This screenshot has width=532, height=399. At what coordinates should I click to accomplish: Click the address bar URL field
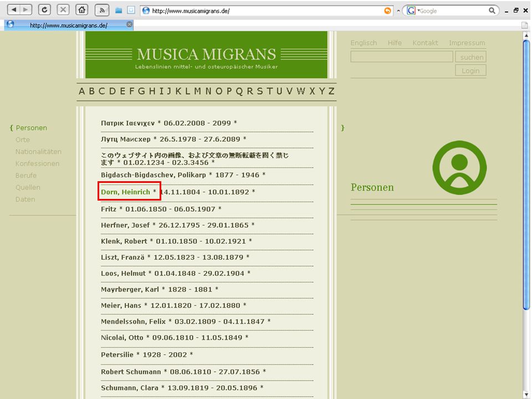click(267, 11)
